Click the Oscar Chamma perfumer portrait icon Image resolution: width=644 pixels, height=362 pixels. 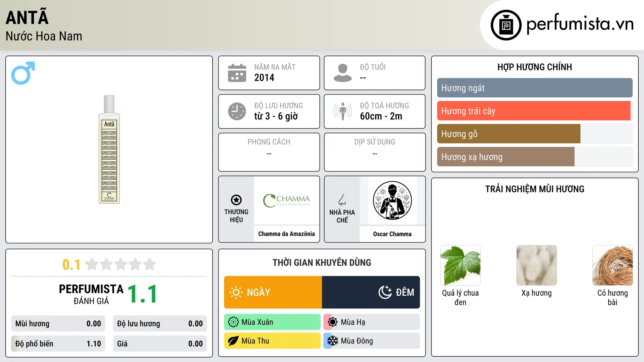(x=392, y=200)
